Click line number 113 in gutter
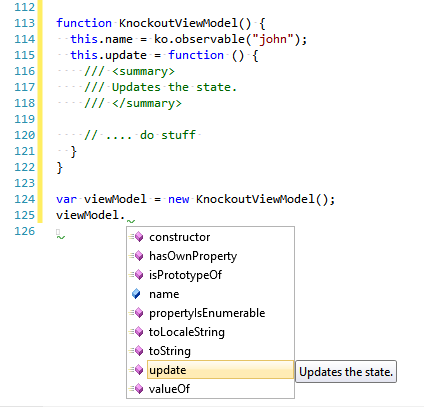The image size is (424, 407). point(24,23)
